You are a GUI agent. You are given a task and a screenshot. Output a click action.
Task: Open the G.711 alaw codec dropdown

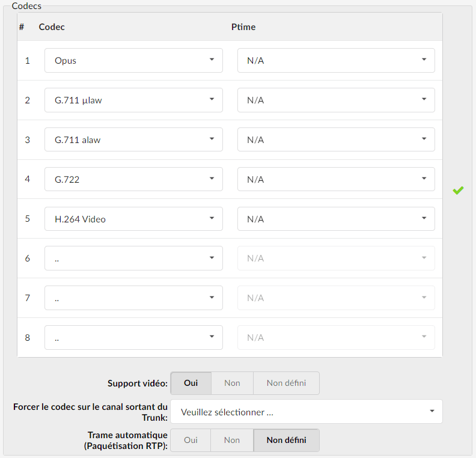coord(133,139)
